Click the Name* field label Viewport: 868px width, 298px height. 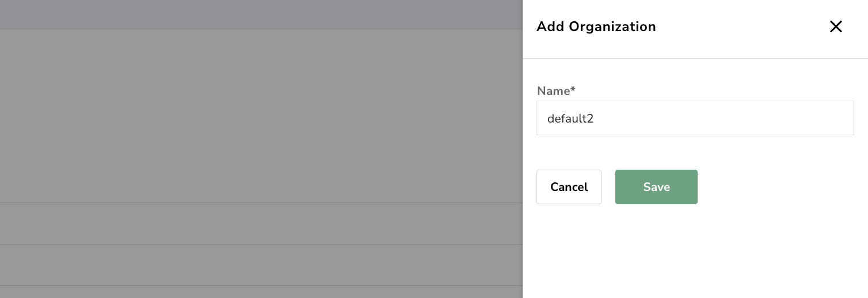click(556, 91)
